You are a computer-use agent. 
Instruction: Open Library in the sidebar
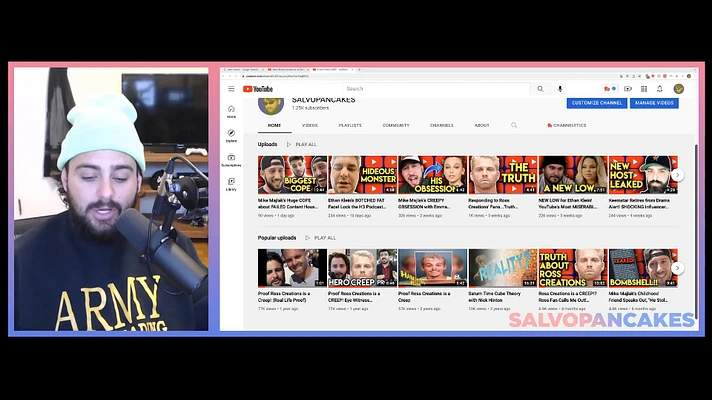[x=231, y=184]
